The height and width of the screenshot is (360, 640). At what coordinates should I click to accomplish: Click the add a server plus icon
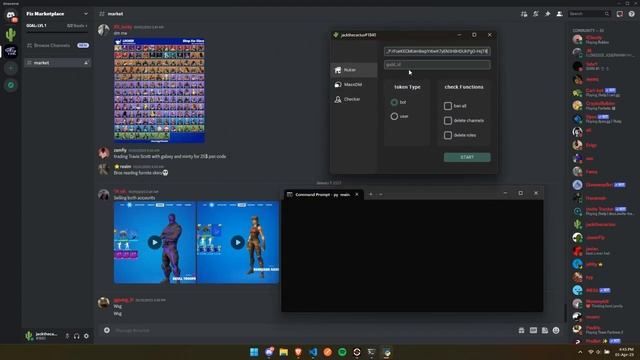click(11, 68)
